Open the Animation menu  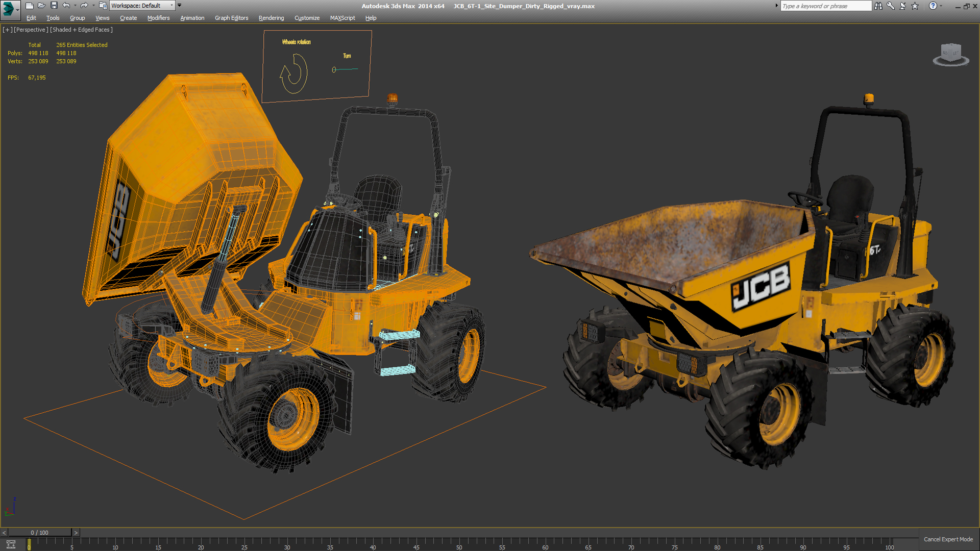coord(192,18)
